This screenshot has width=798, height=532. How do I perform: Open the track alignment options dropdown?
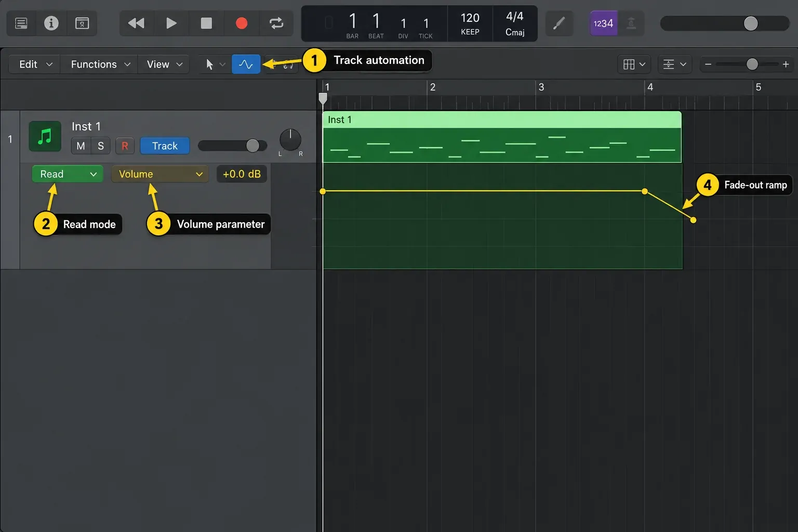coord(674,64)
